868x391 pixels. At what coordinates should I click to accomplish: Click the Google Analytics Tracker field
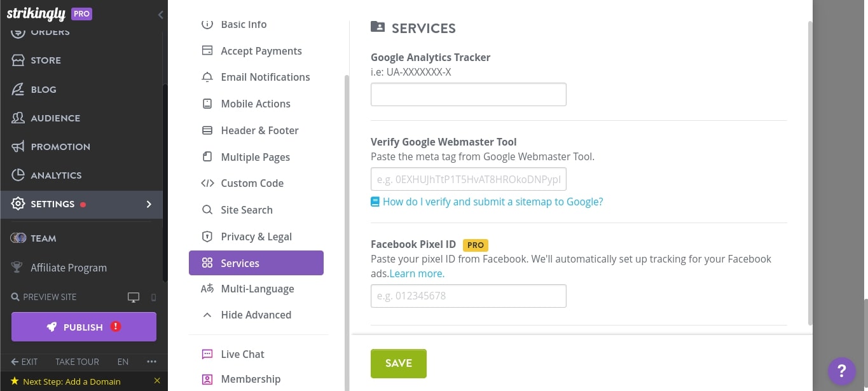tap(468, 94)
